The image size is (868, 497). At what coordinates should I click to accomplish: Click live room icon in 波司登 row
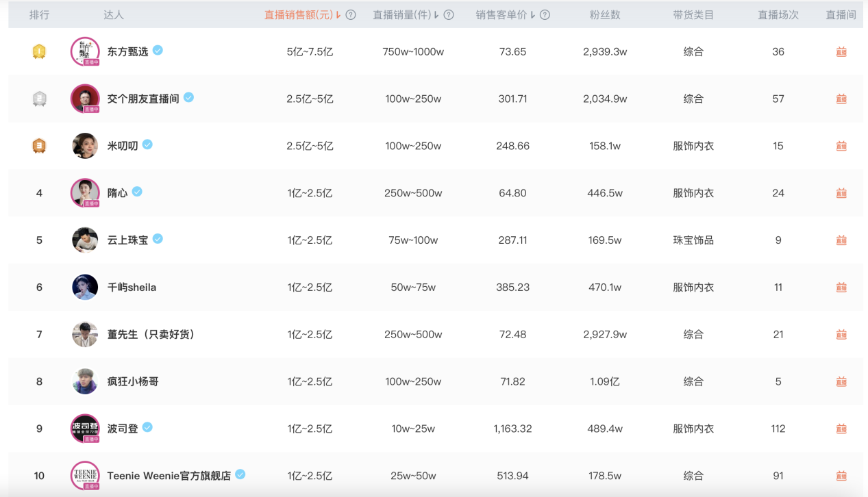(x=841, y=429)
